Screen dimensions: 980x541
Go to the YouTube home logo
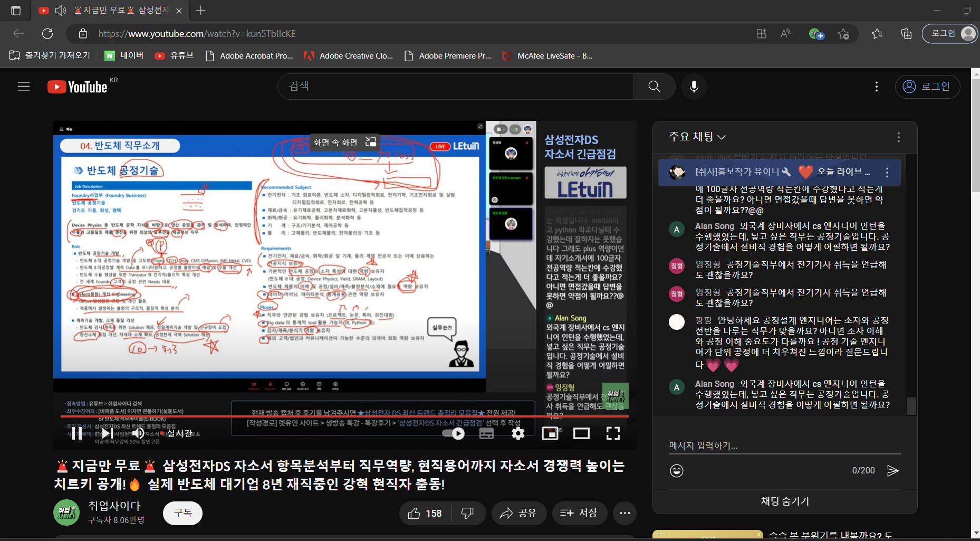[78, 87]
